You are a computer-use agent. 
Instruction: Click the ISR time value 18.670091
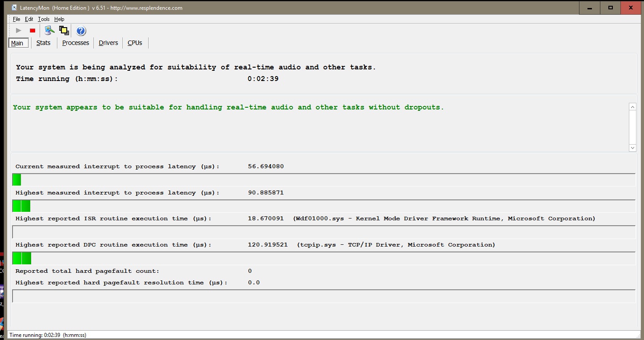point(266,219)
